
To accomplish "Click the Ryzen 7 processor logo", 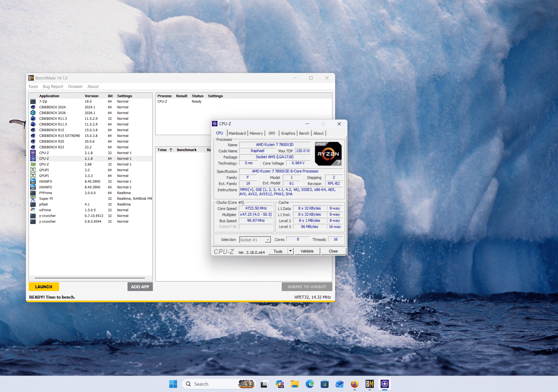I will click(x=328, y=154).
